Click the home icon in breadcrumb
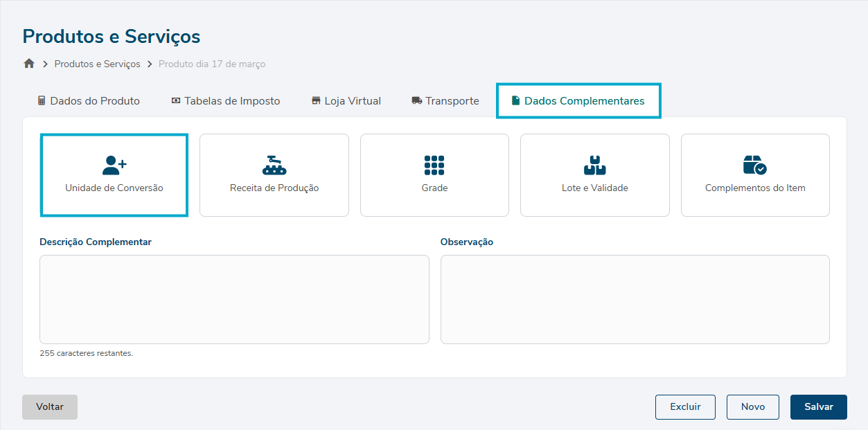Viewport: 868px width, 430px height. pos(29,64)
